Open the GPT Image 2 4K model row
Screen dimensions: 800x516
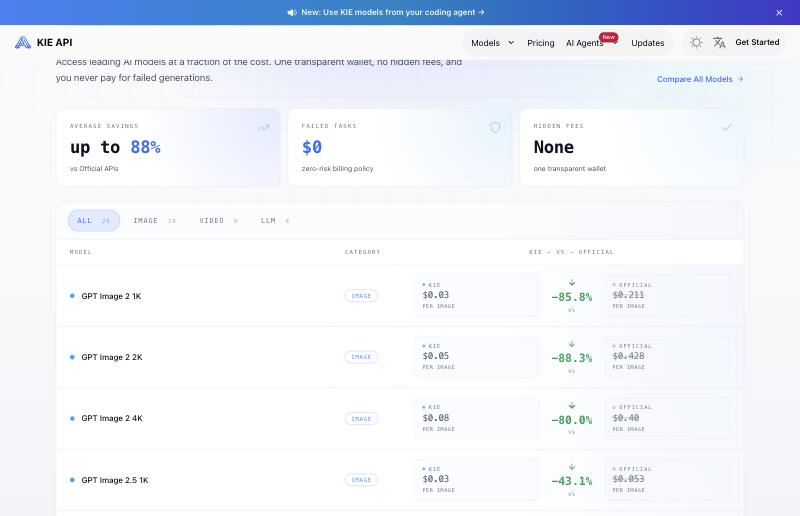399,419
